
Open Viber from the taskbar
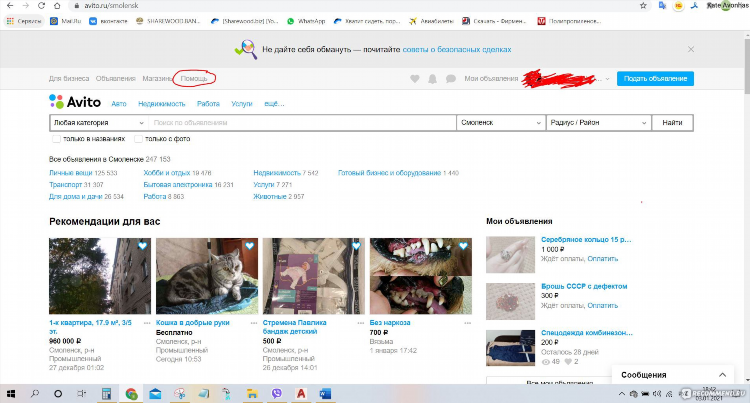[276, 394]
